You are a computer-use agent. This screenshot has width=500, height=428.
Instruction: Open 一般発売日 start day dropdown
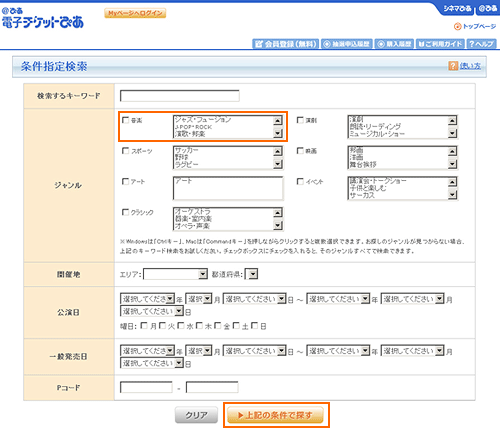[x=255, y=351]
